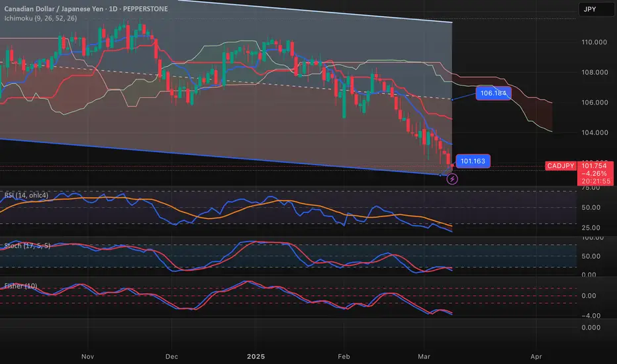Select the Fisher (10) indicator label
Screen dimensions: 617x364
click(21, 286)
